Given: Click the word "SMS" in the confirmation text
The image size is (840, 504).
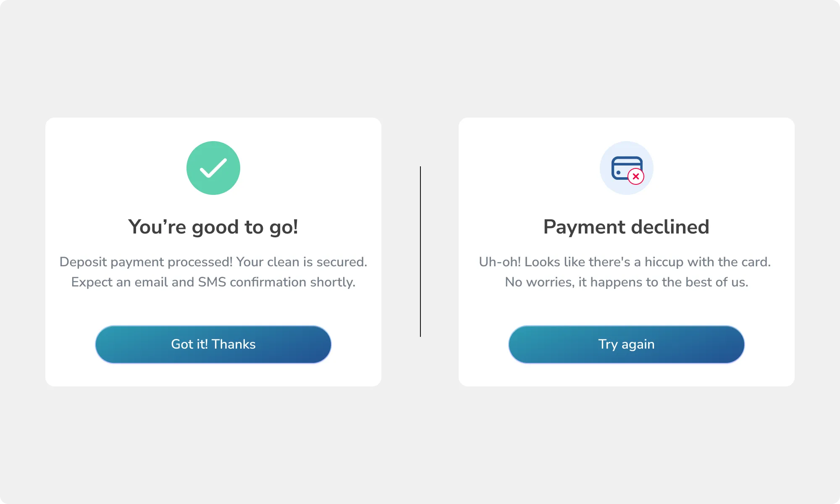Looking at the screenshot, I should [x=212, y=282].
